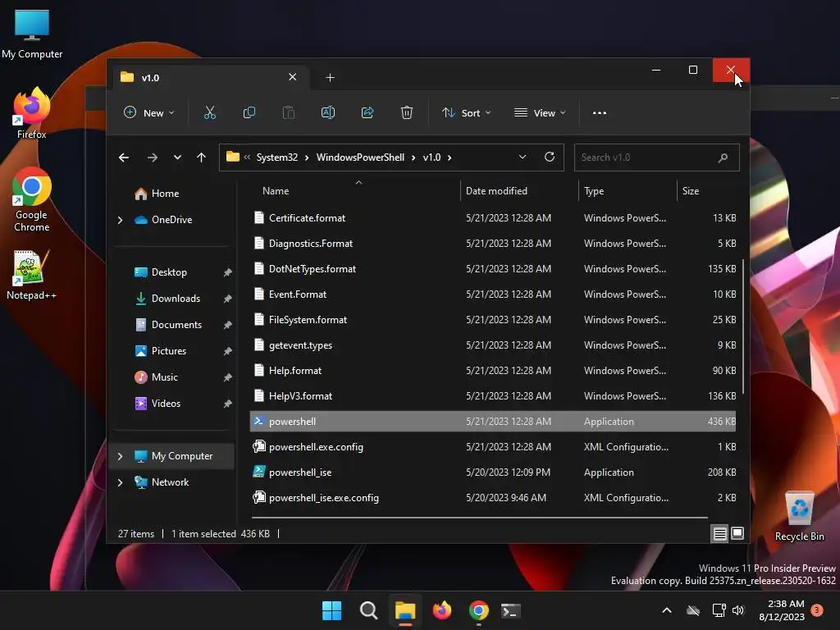The height and width of the screenshot is (630, 840).
Task: Open Google Chrome desktop shortcut
Action: [32, 199]
